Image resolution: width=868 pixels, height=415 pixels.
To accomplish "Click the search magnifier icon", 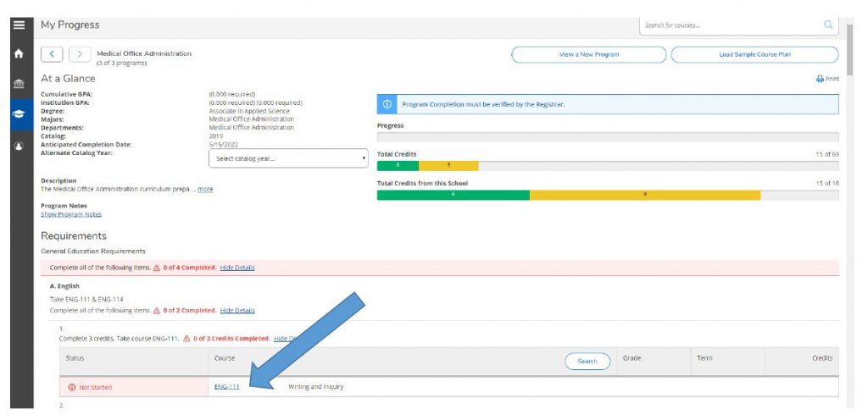I will [828, 25].
